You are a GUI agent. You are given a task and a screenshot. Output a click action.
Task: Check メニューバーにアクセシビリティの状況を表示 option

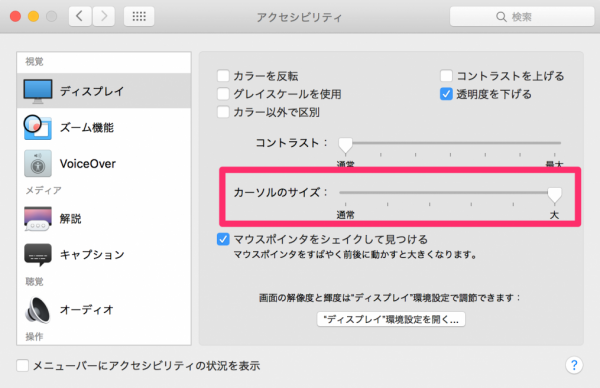pyautogui.click(x=22, y=365)
